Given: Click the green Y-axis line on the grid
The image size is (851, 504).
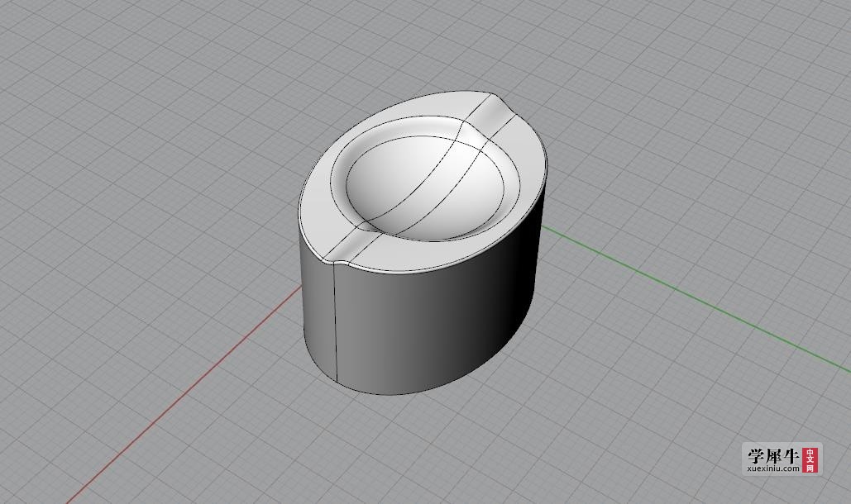Looking at the screenshot, I should (x=696, y=297).
